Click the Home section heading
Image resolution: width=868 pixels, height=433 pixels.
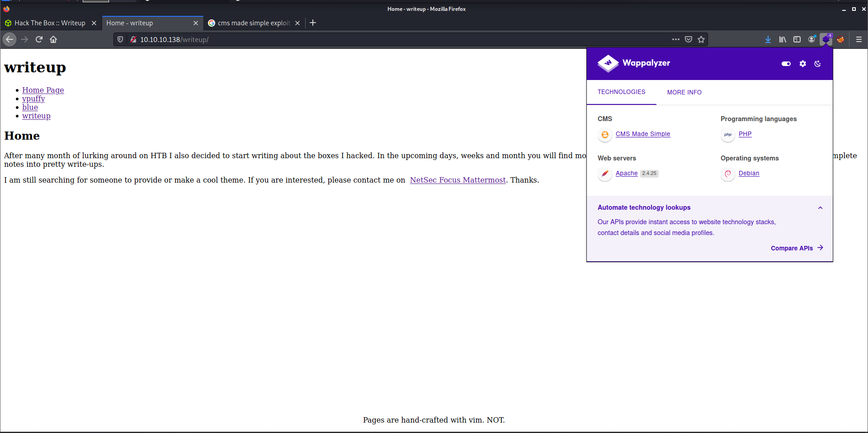[22, 136]
